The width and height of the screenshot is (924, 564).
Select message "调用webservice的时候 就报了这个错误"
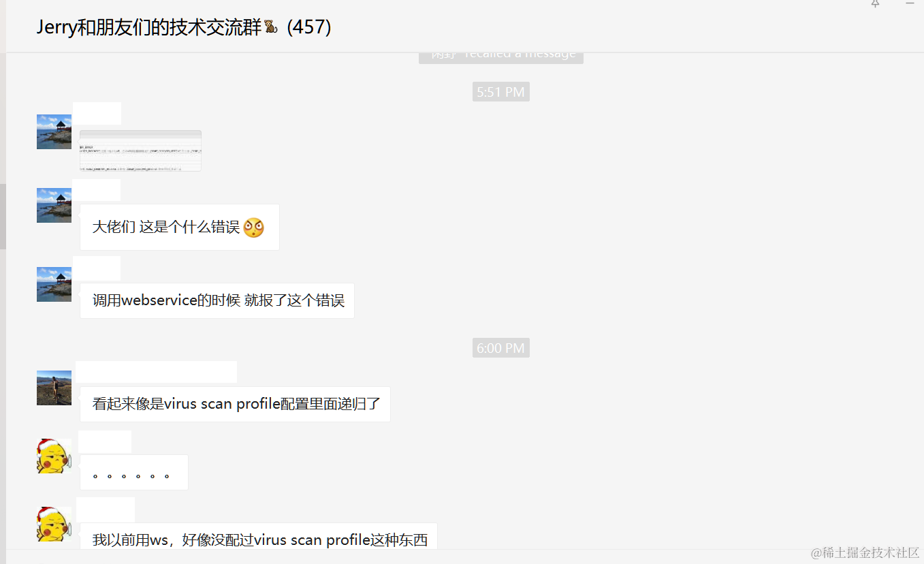pos(217,301)
